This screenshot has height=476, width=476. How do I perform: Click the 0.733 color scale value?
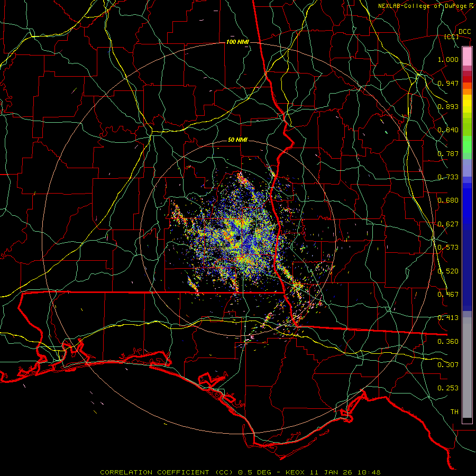tap(448, 177)
